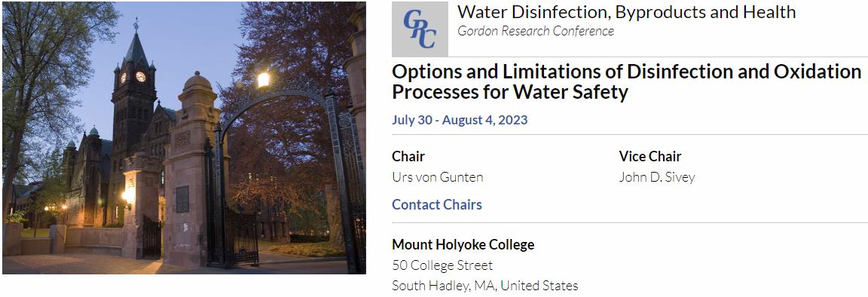This screenshot has height=297, width=868.
Task: Click the 50 College Street address line
Action: [x=442, y=265]
